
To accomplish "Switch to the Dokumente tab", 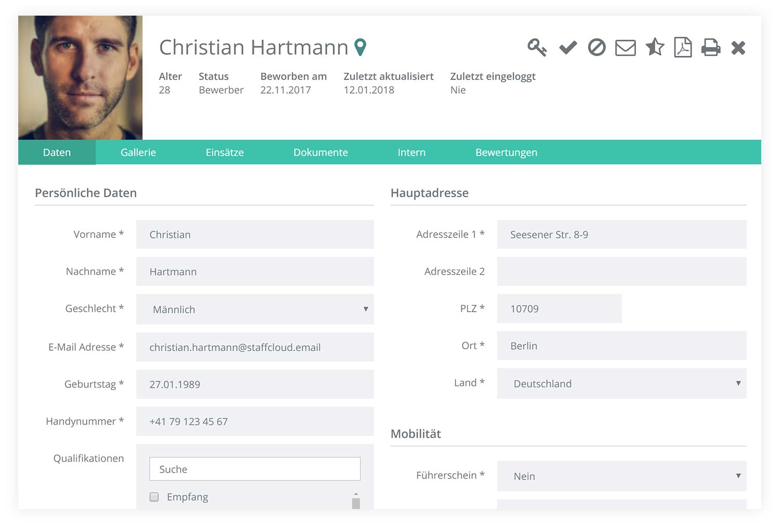I will (321, 152).
